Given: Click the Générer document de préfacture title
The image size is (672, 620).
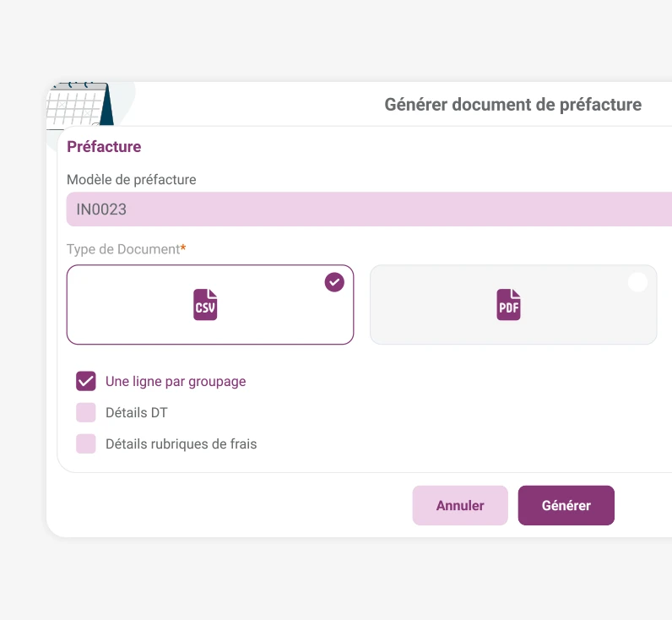Looking at the screenshot, I should click(x=512, y=105).
